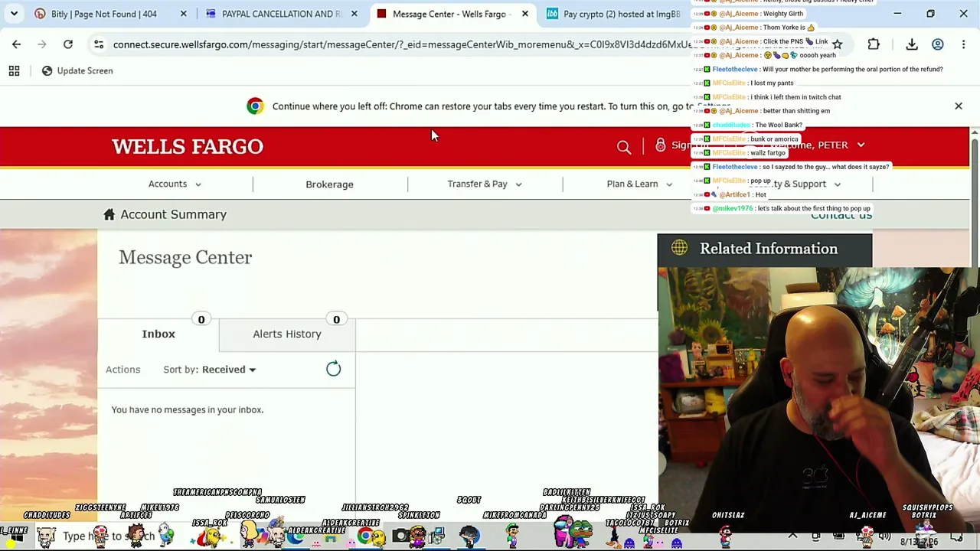Screen dimensions: 980x551
Task: Refresh the message inbox list
Action: [333, 369]
